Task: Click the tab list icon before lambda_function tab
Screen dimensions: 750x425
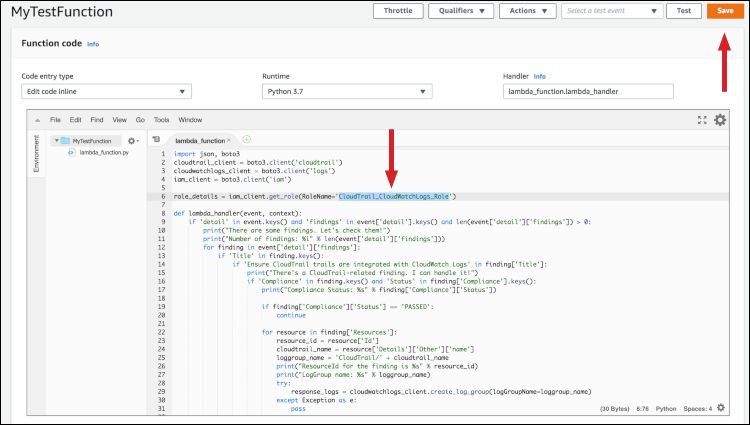Action: (x=157, y=140)
